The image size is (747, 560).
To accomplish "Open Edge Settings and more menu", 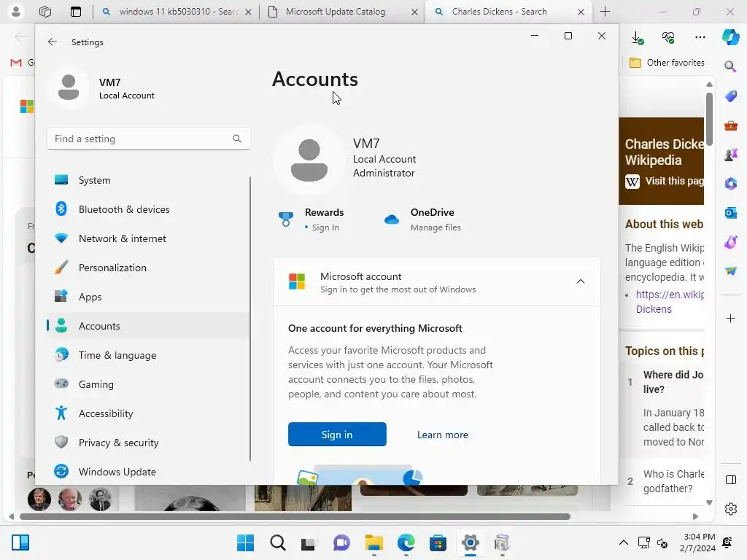I will (x=700, y=38).
